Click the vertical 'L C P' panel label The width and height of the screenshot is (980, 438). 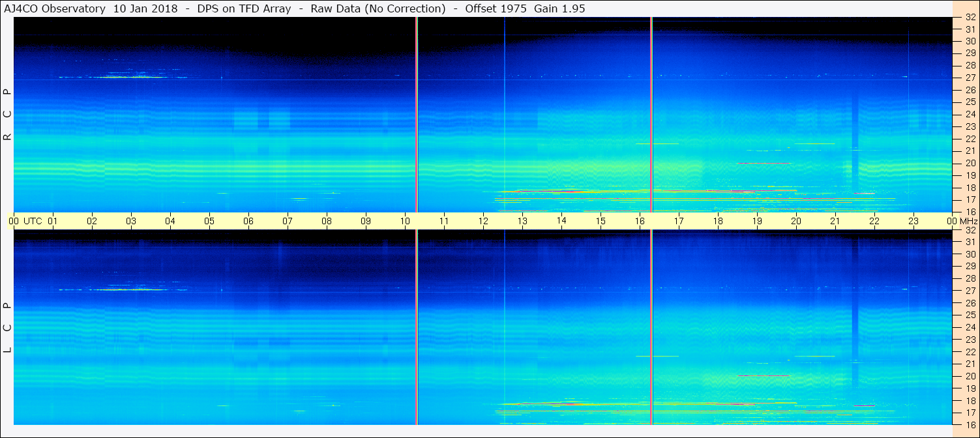(8, 327)
